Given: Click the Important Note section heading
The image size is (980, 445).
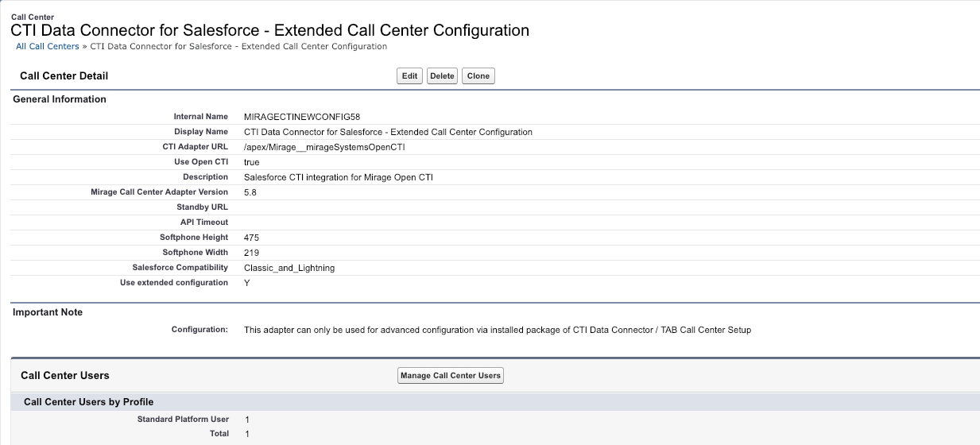Looking at the screenshot, I should [x=48, y=312].
